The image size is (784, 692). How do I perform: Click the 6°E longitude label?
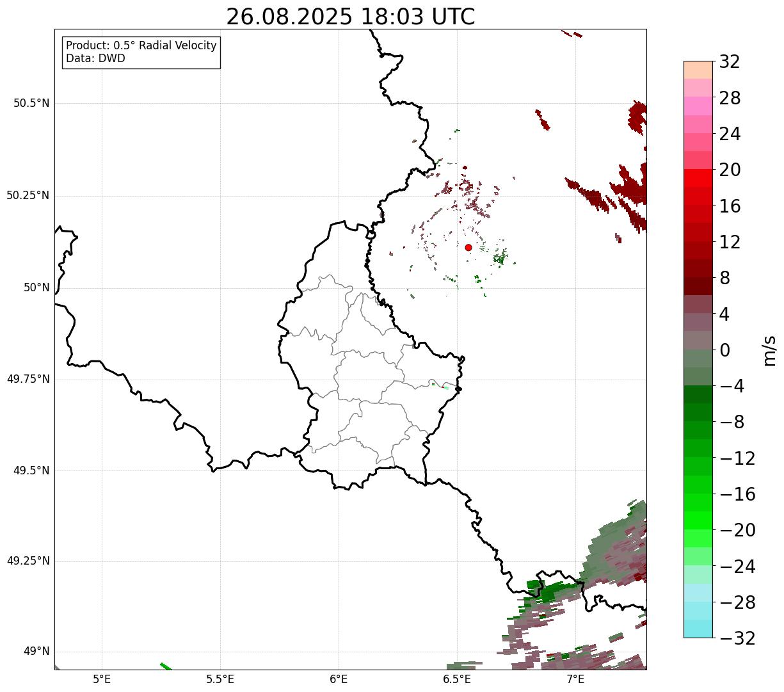[x=339, y=679]
